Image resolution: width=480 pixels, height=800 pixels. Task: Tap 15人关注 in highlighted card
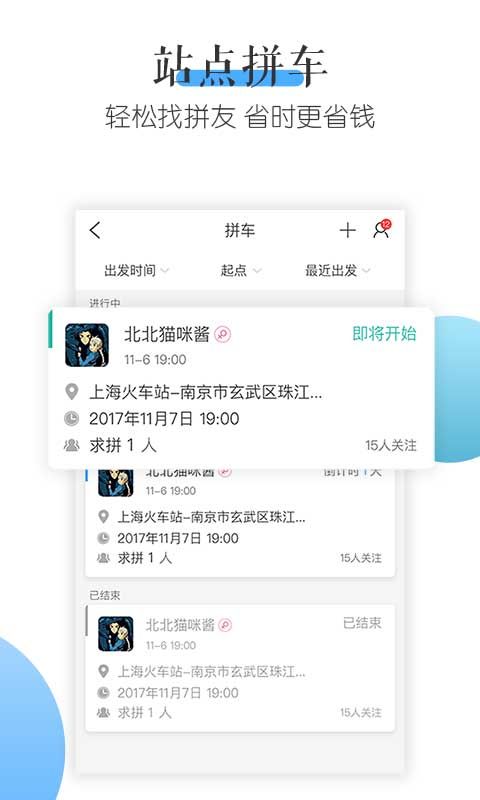pyautogui.click(x=391, y=445)
